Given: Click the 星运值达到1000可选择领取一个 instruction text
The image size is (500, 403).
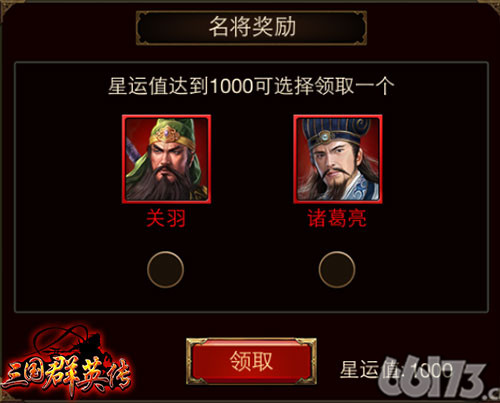Looking at the screenshot, I should 251,86.
